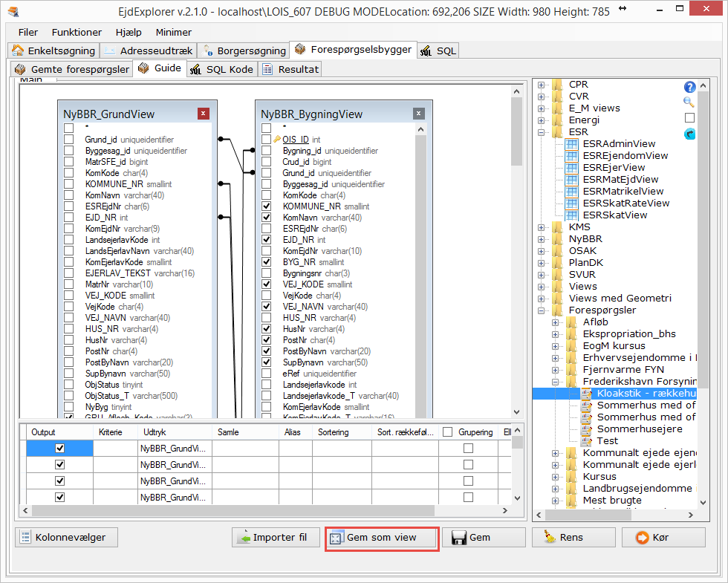Close the NyBBR_GrundView table box
The height and width of the screenshot is (583, 728).
pos(203,114)
